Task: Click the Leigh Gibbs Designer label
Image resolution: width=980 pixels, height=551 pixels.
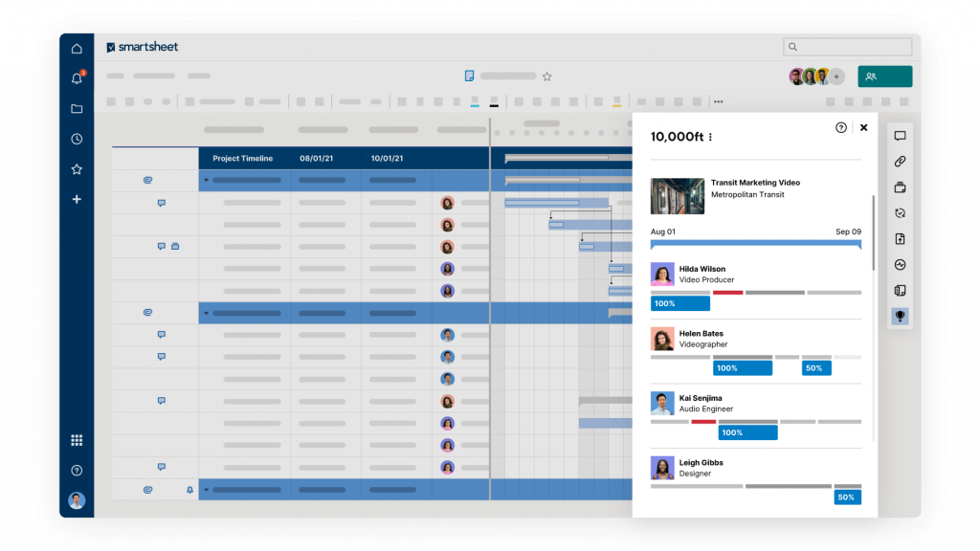Action: pos(702,468)
